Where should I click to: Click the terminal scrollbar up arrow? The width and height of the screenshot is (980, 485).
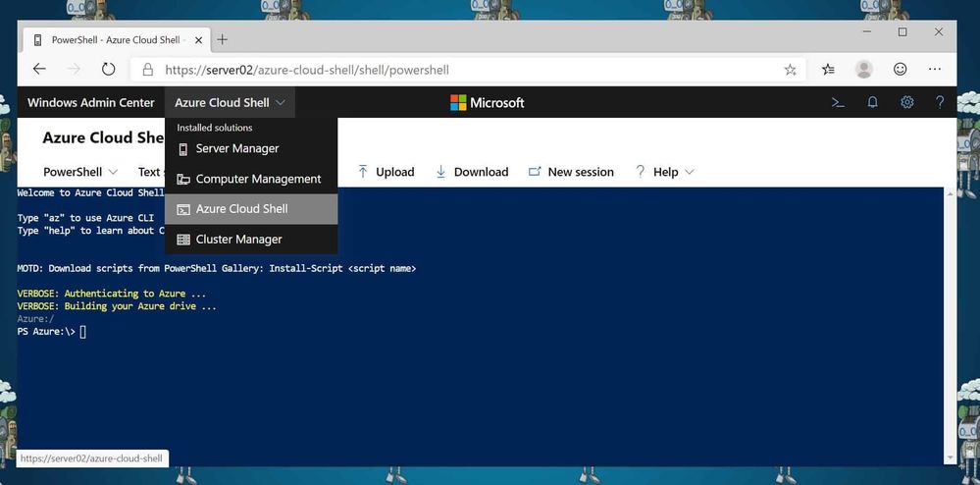point(950,194)
